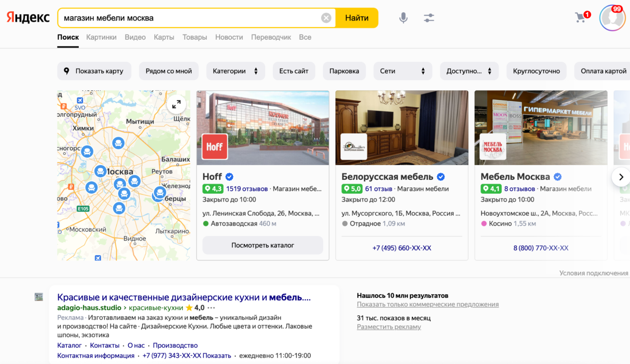The image size is (630, 364).
Task: Click Условия подключения link
Action: (x=594, y=273)
